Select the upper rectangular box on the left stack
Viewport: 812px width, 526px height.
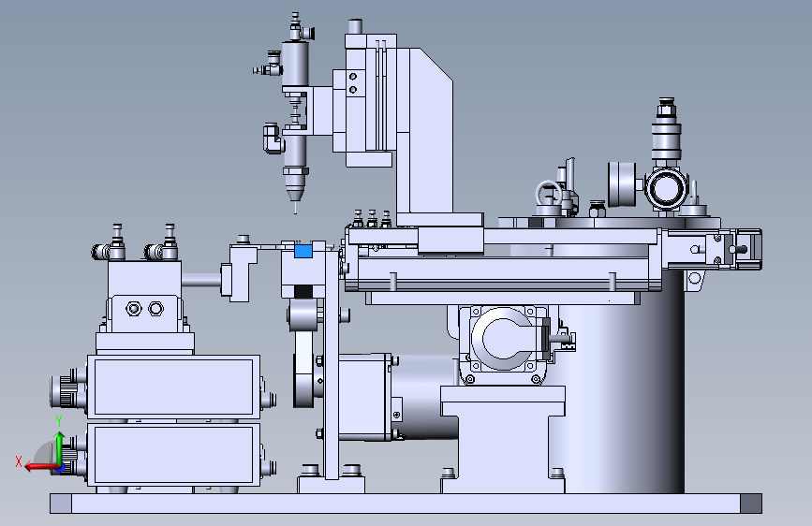(x=173, y=387)
